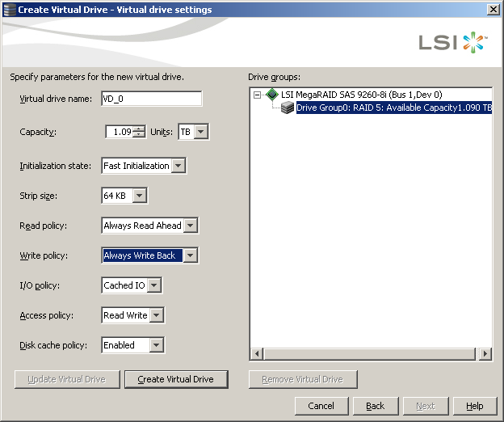
Task: Click the Read policy label
Action: (x=44, y=226)
